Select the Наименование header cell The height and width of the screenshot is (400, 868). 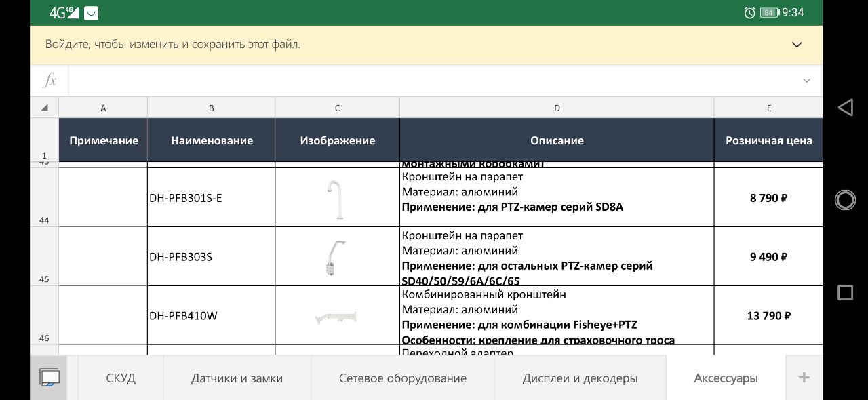click(211, 140)
